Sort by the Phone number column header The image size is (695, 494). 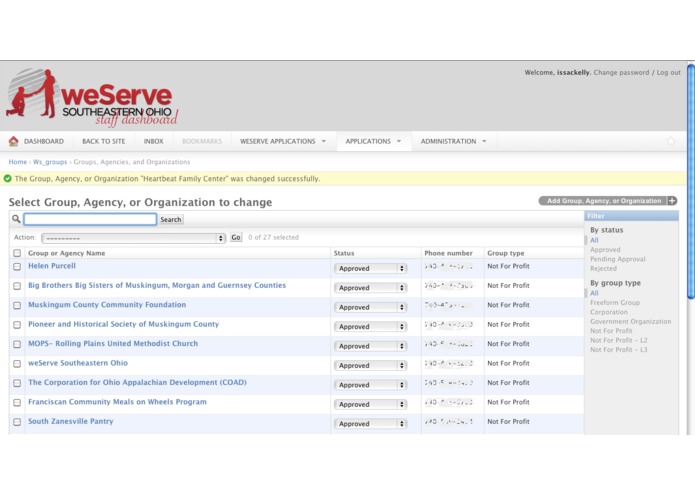pos(448,253)
